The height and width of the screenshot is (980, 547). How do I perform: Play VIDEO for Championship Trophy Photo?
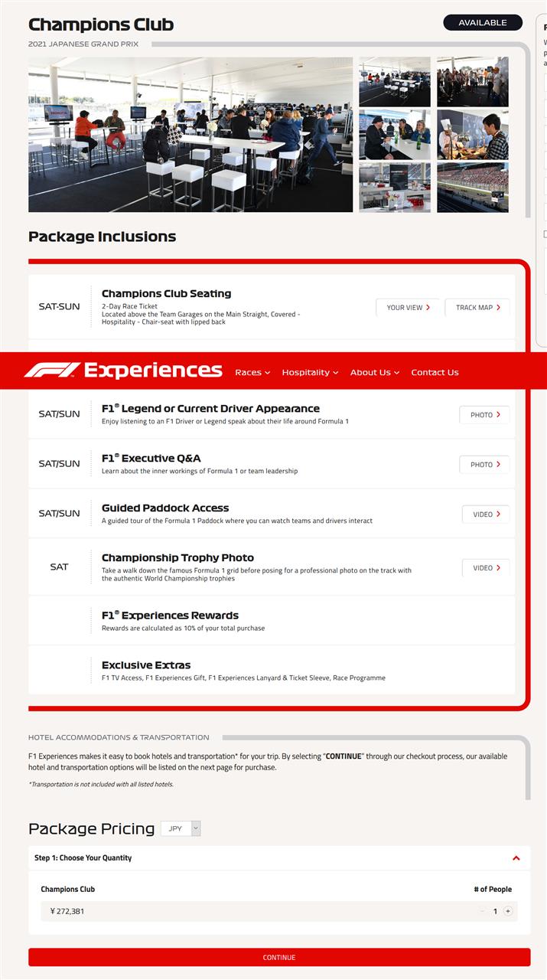486,568
